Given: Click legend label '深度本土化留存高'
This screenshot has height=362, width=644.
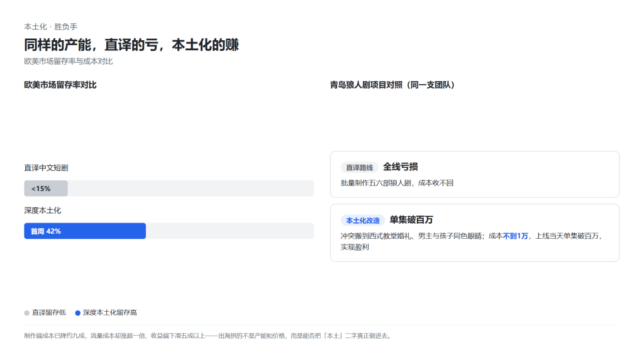Looking at the screenshot, I should coord(110,313).
